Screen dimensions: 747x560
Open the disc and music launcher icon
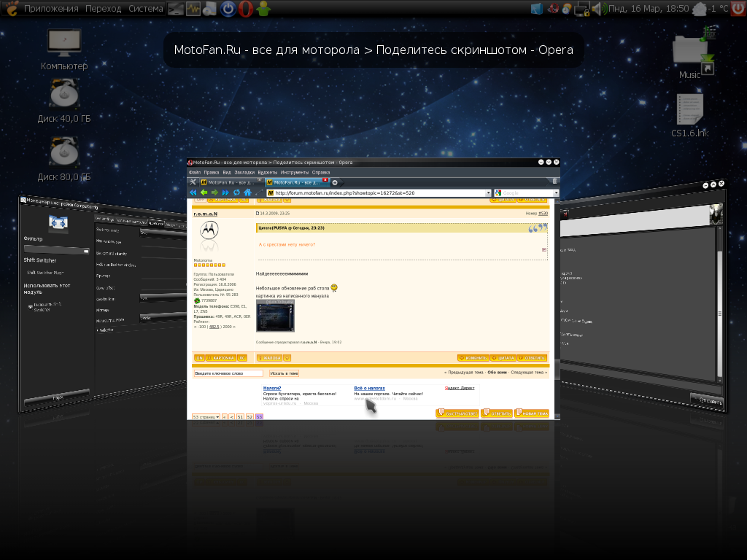click(x=209, y=9)
